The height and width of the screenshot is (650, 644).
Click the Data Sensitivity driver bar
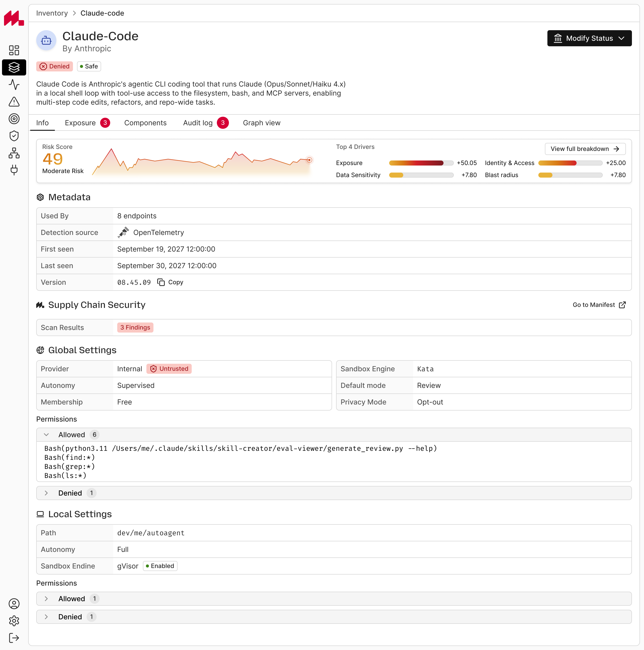tap(421, 175)
